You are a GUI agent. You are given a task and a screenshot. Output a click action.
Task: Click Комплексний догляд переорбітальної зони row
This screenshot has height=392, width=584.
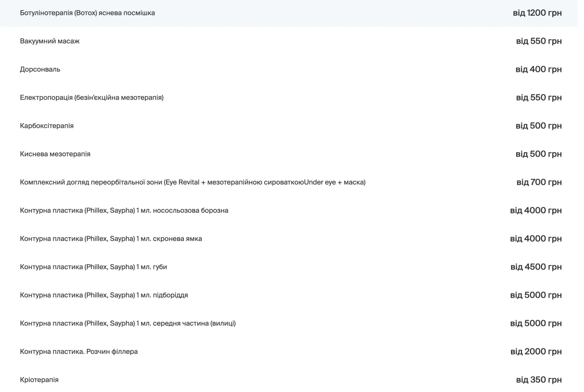[193, 182]
